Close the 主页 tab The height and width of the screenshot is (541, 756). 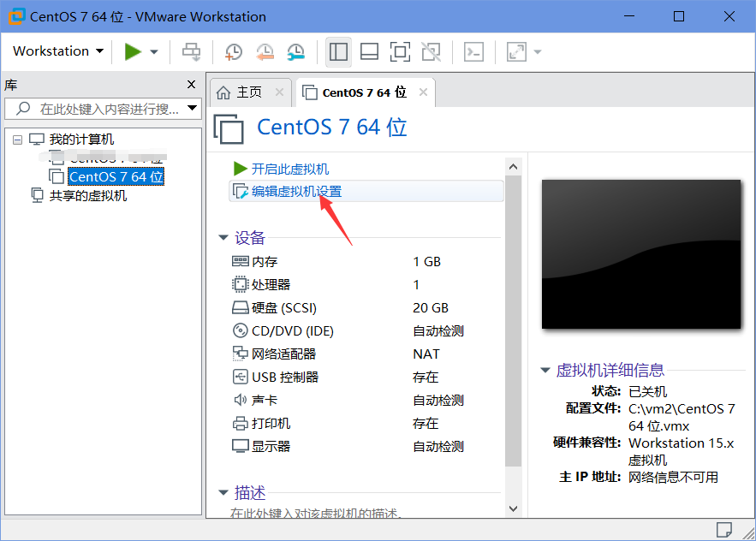(x=279, y=92)
